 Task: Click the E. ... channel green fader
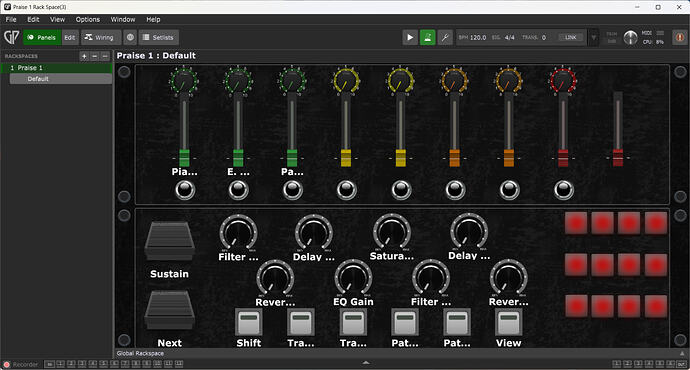[x=238, y=158]
